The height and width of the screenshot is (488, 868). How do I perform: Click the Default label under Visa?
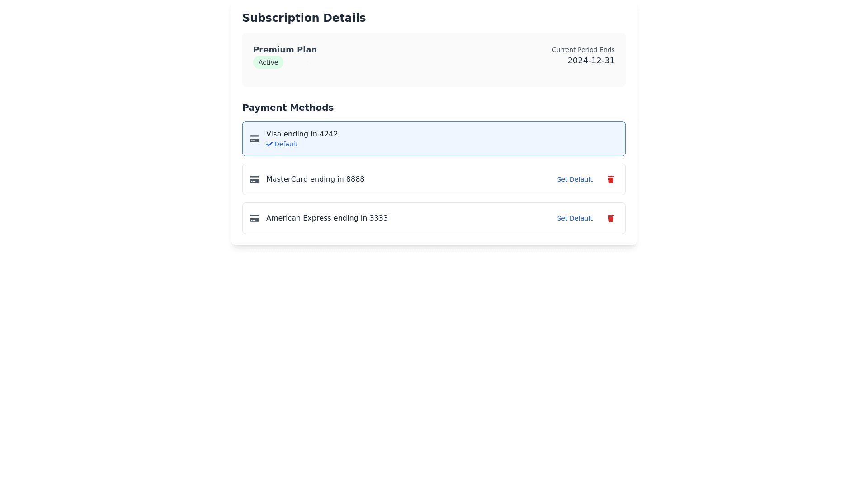pyautogui.click(x=286, y=144)
